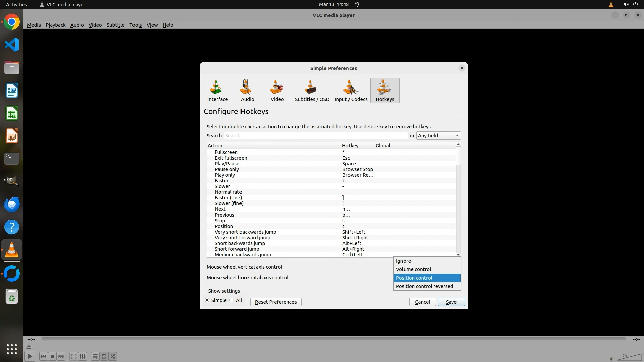
Task: Open the Playback menu
Action: click(x=55, y=25)
